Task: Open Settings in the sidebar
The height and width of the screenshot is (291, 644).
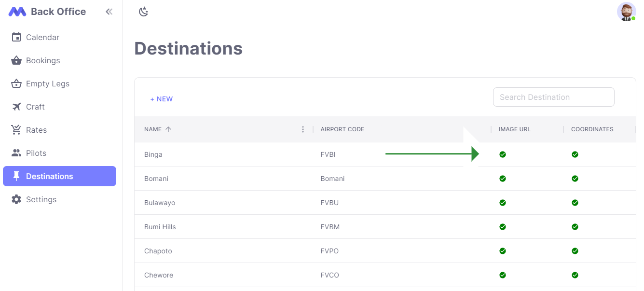Action: [41, 199]
